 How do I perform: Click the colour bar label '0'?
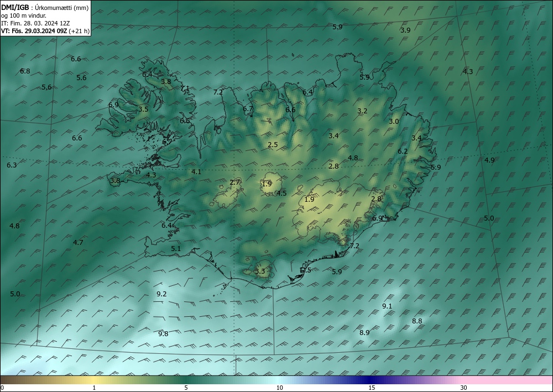[2, 388]
